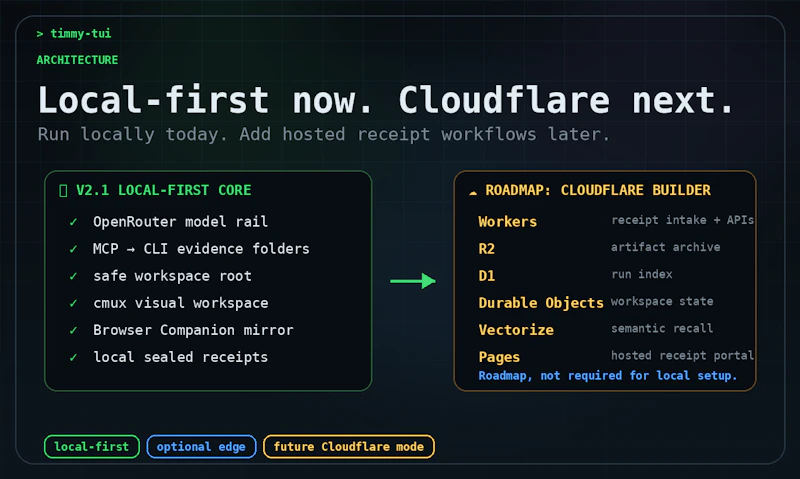Click the checkmark beside Browser Companion mirror

pyautogui.click(x=73, y=330)
